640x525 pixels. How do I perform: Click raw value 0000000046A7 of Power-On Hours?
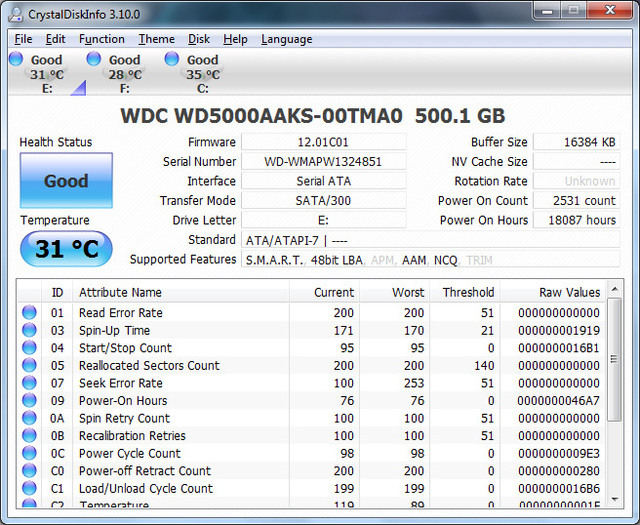coord(558,400)
